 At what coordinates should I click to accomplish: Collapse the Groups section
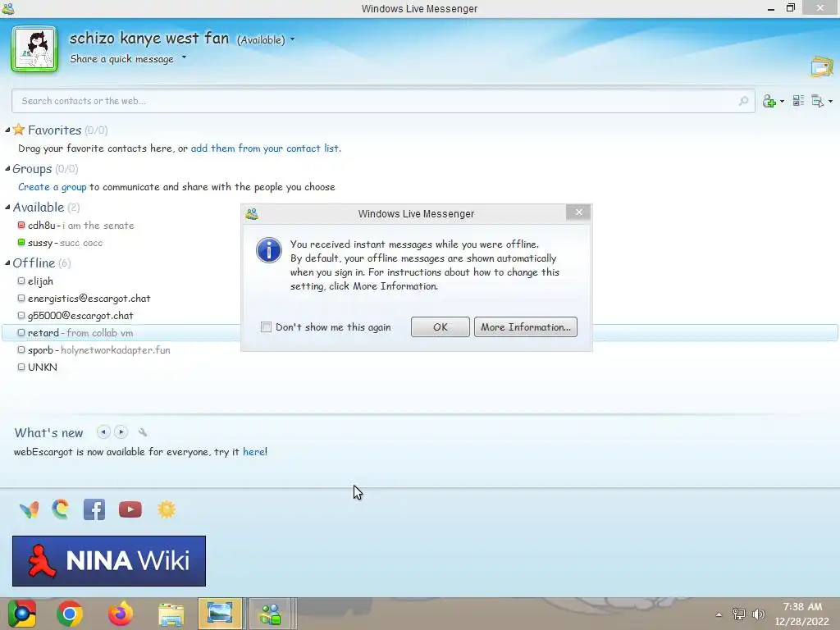coord(7,169)
